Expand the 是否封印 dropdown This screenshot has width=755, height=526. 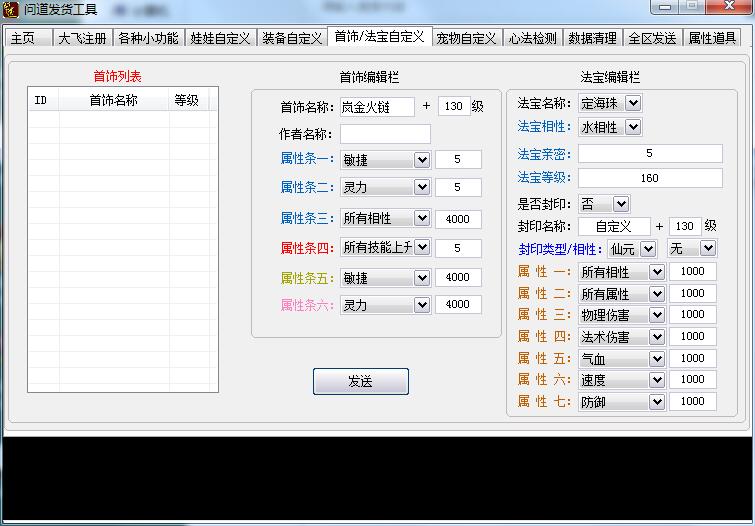pyautogui.click(x=620, y=203)
